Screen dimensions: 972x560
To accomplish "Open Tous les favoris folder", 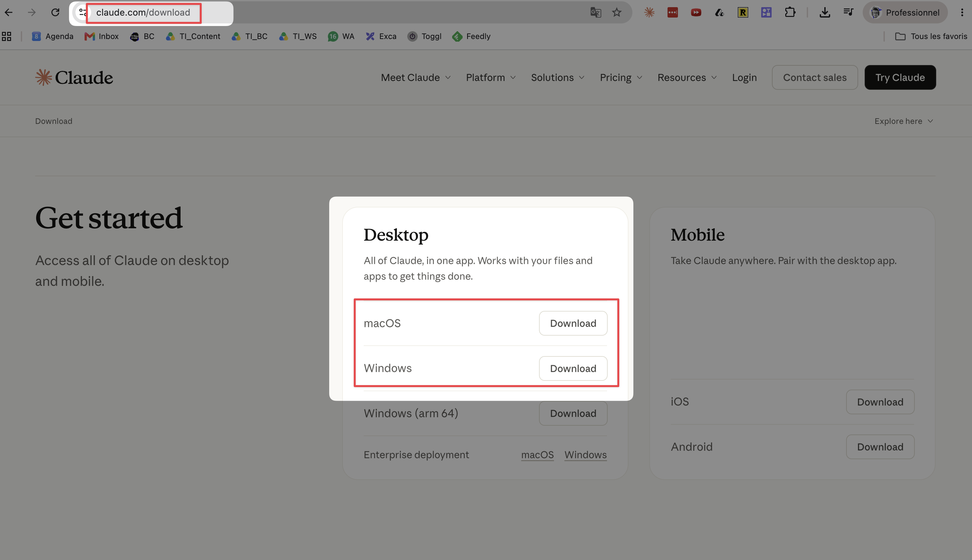I will pos(931,36).
